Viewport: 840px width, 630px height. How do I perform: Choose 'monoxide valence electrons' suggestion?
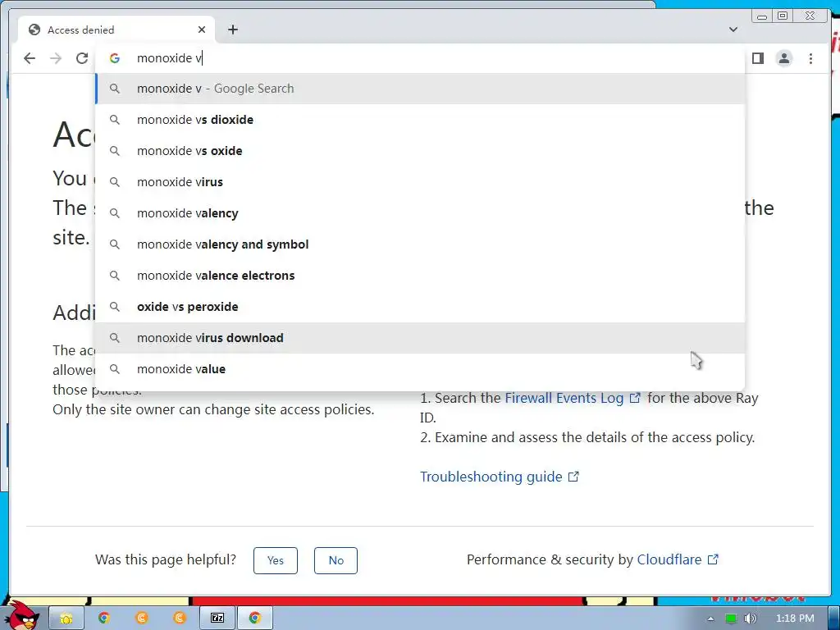(420, 276)
